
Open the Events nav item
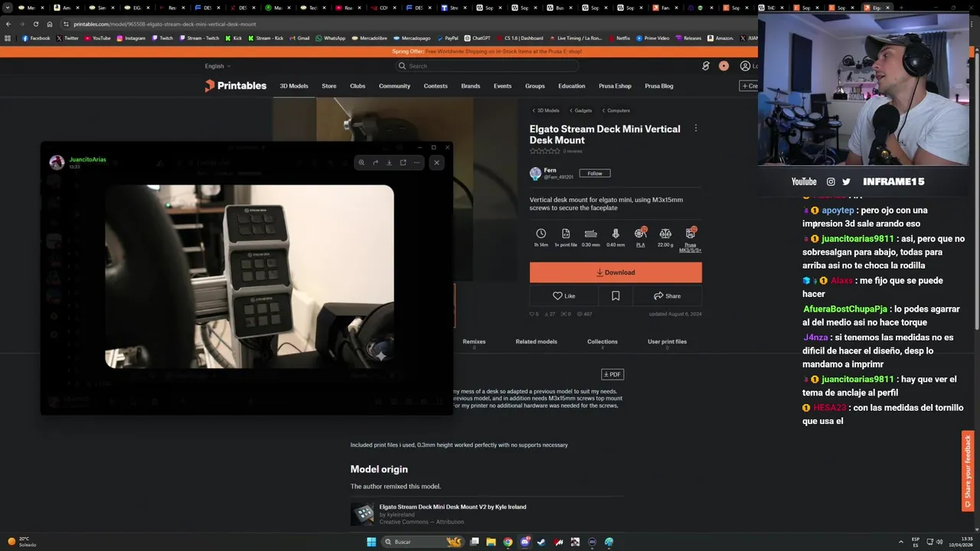(x=502, y=86)
